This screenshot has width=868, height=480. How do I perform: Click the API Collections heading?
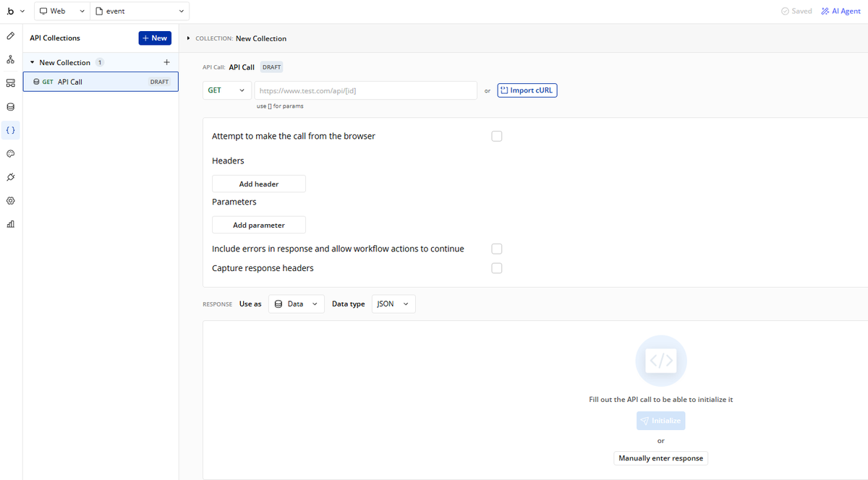55,38
